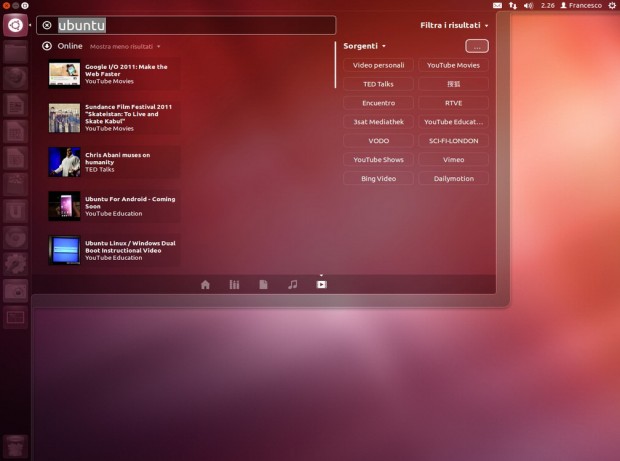Viewport: 620px width, 461px height.
Task: Select the Video lens icon
Action: tap(321, 285)
